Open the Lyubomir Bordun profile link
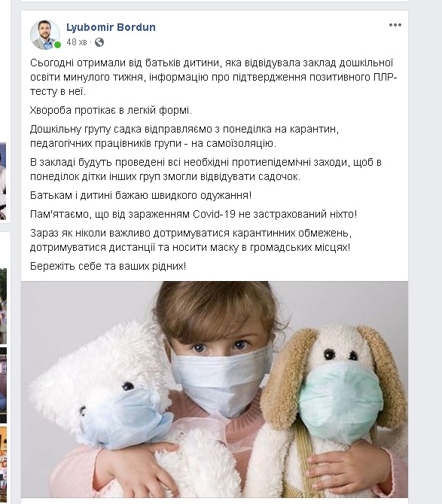 (111, 27)
